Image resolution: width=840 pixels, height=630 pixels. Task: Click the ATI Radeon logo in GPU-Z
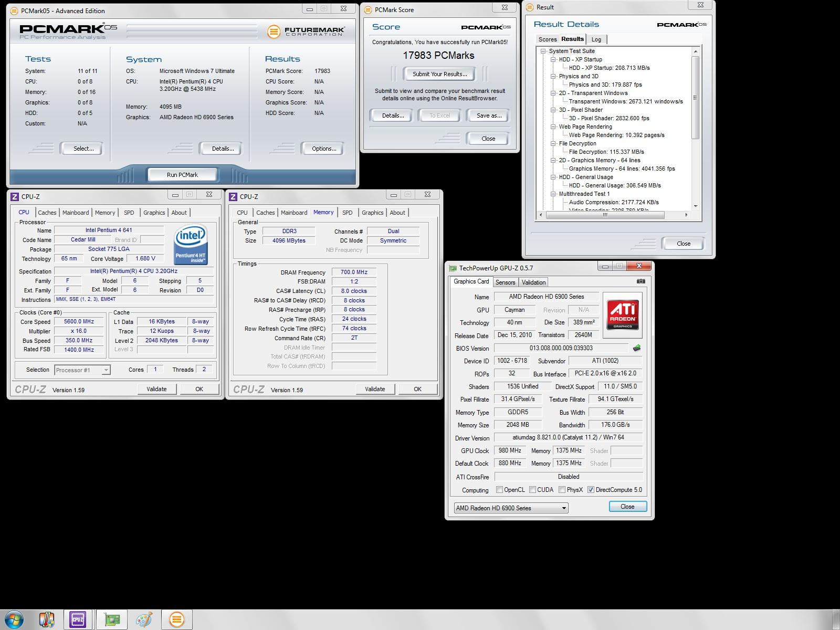(623, 314)
